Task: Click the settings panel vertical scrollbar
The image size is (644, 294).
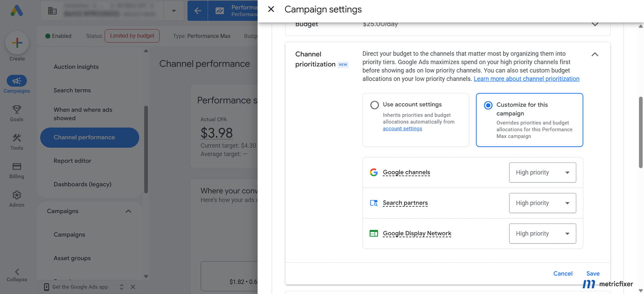Action: [x=641, y=132]
